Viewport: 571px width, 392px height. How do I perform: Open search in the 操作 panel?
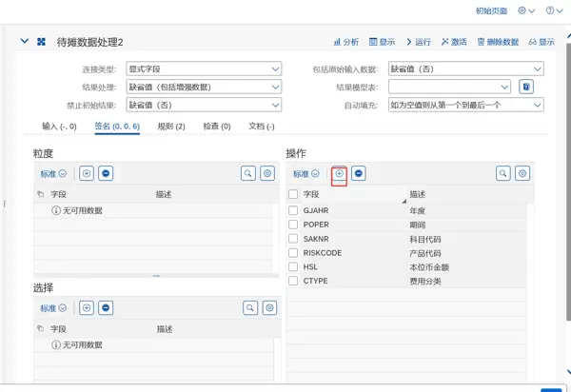[502, 174]
